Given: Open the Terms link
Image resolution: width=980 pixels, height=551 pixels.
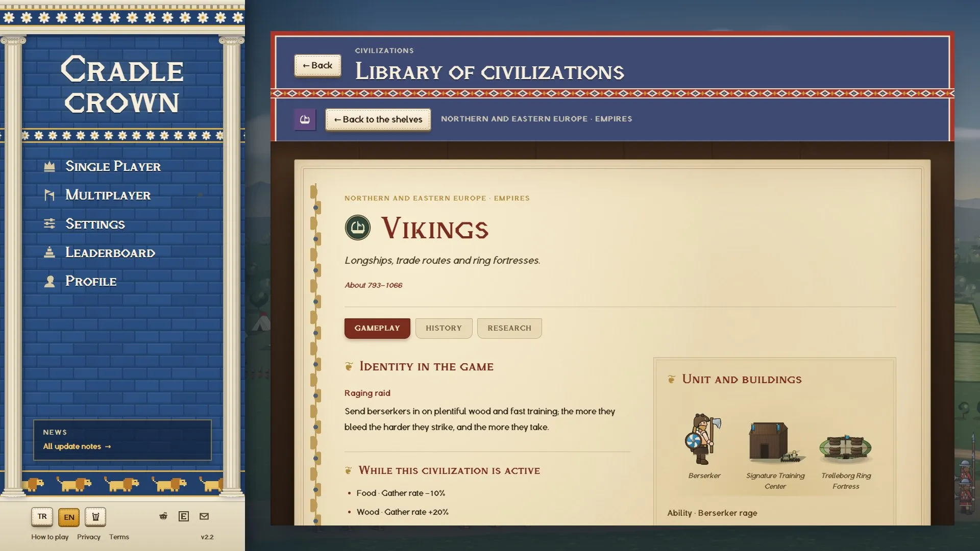Looking at the screenshot, I should coord(119,537).
